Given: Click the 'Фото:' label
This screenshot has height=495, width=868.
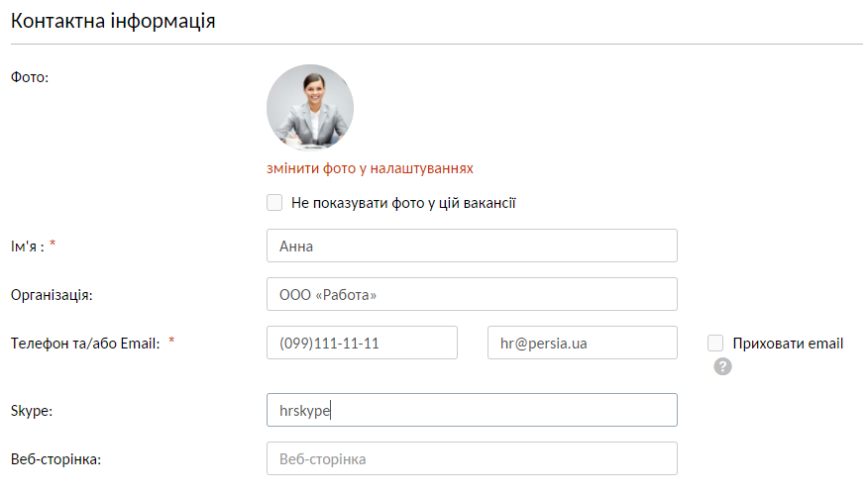Looking at the screenshot, I should tap(30, 75).
